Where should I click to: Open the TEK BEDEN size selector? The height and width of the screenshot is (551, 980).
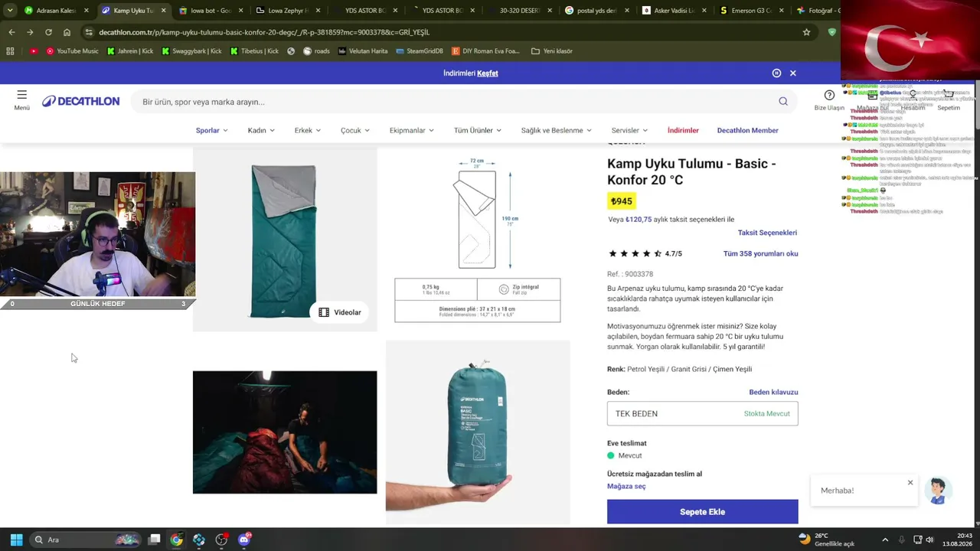click(702, 413)
